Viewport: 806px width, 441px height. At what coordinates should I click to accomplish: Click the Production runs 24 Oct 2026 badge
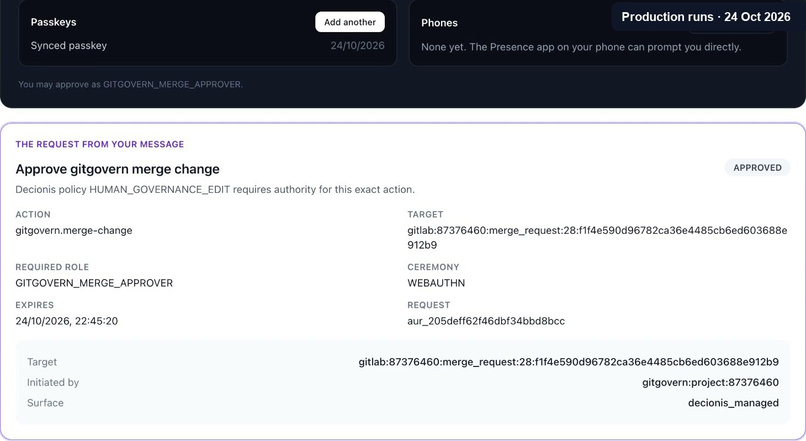[x=706, y=17]
